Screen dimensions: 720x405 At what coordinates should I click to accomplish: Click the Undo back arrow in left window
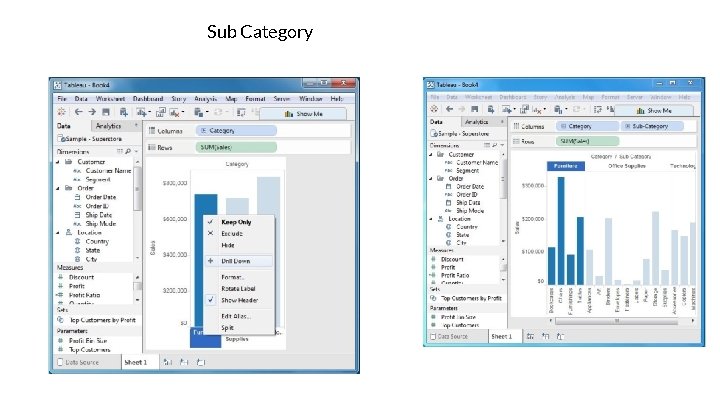tap(79, 112)
